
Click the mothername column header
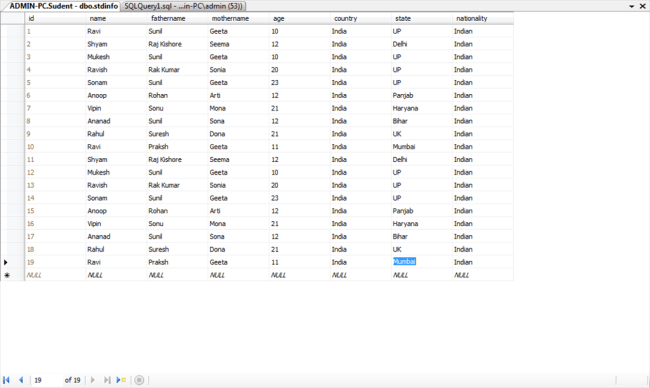238,18
